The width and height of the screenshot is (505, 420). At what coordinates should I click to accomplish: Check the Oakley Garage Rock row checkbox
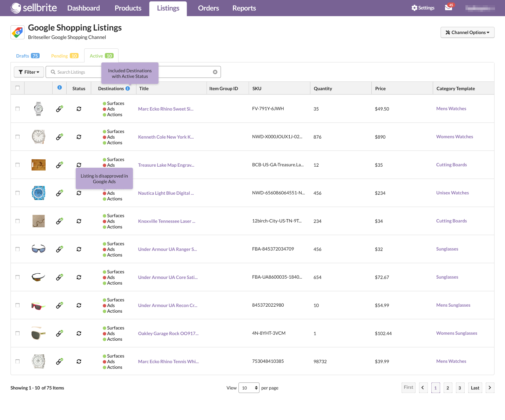tap(18, 333)
